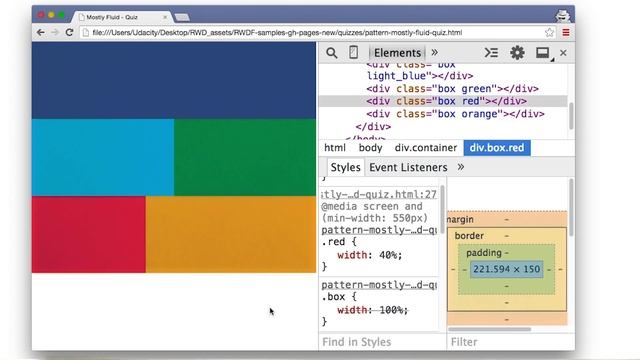Switch to the Event Listeners tab
The width and height of the screenshot is (640, 360).
point(408,167)
